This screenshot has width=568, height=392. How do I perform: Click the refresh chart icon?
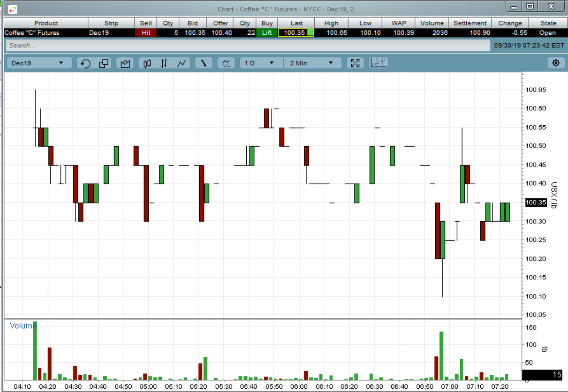pos(85,63)
